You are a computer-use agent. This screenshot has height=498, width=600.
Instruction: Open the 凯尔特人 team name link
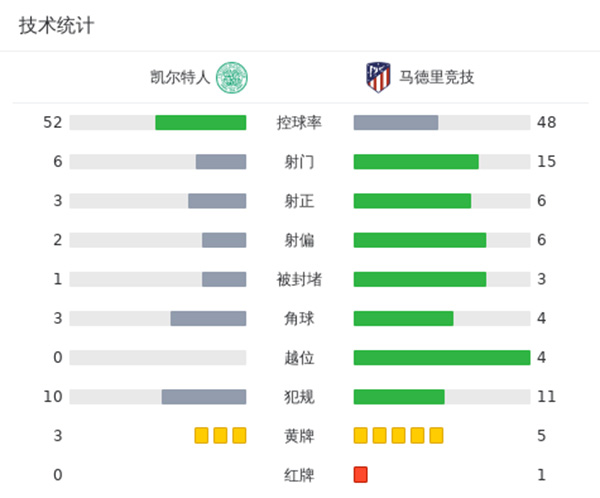(x=180, y=77)
